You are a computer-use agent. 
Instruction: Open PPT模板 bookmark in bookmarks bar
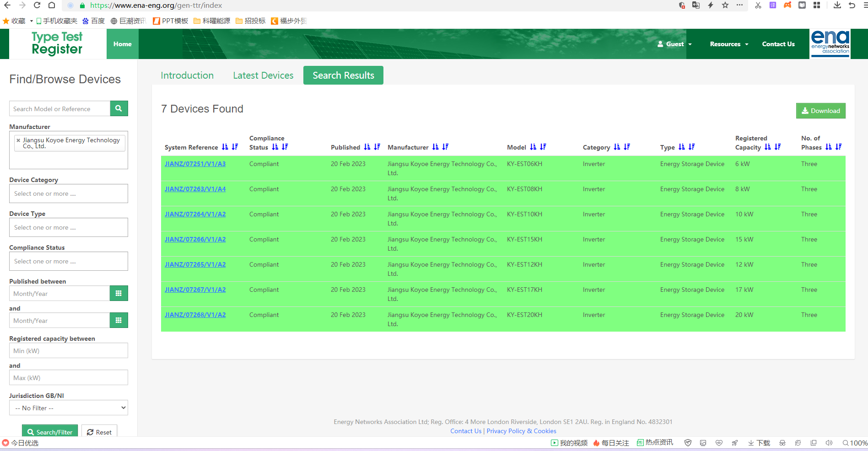click(170, 21)
